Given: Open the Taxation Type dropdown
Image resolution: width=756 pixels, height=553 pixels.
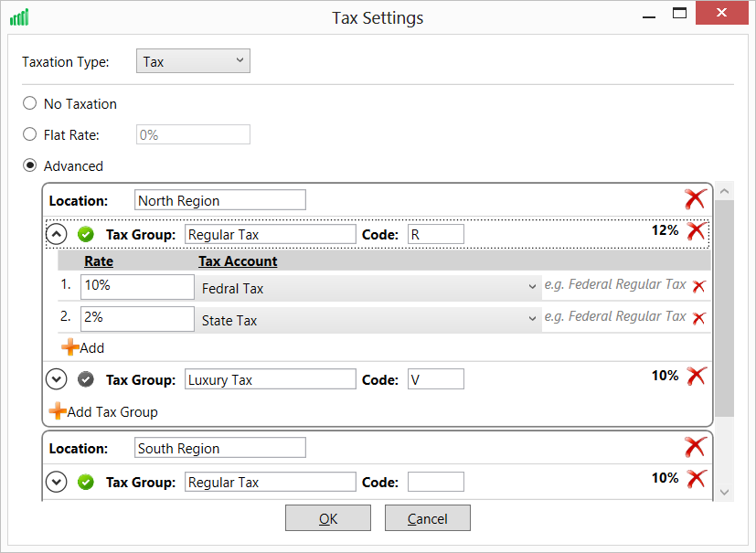Looking at the screenshot, I should point(240,60).
